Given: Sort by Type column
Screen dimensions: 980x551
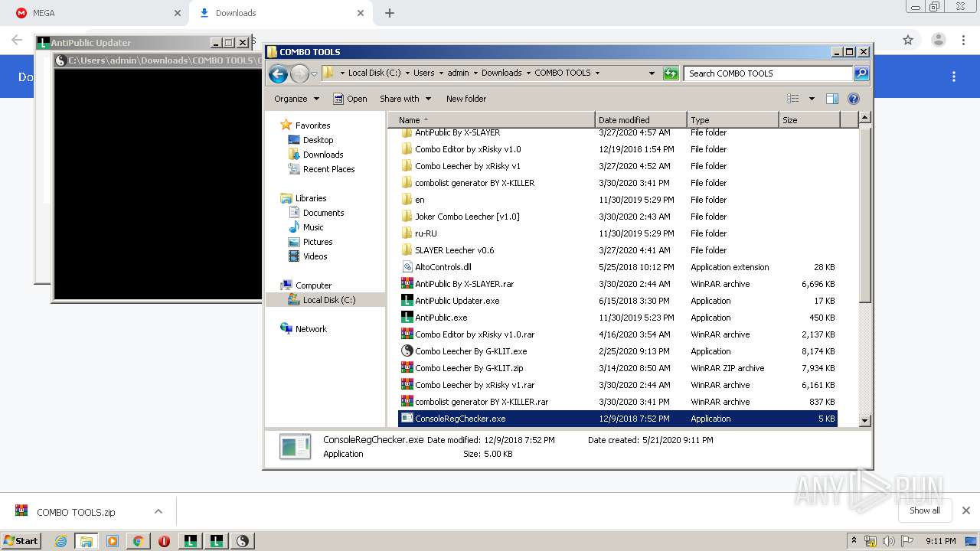Looking at the screenshot, I should click(x=733, y=120).
